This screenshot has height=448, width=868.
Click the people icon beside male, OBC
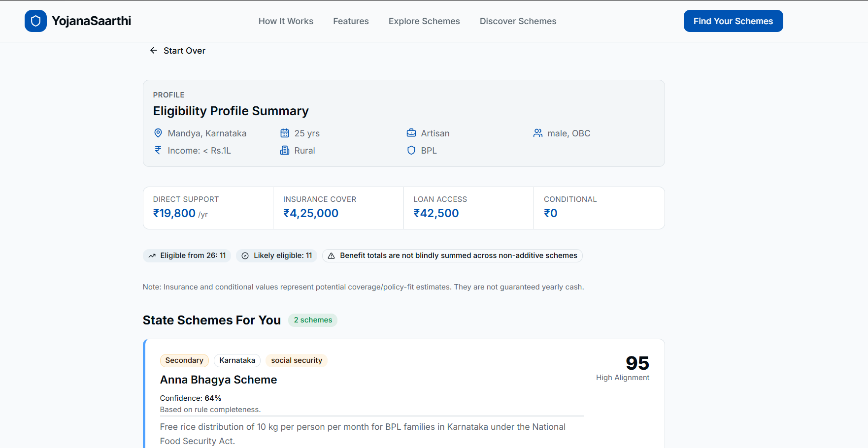point(538,133)
